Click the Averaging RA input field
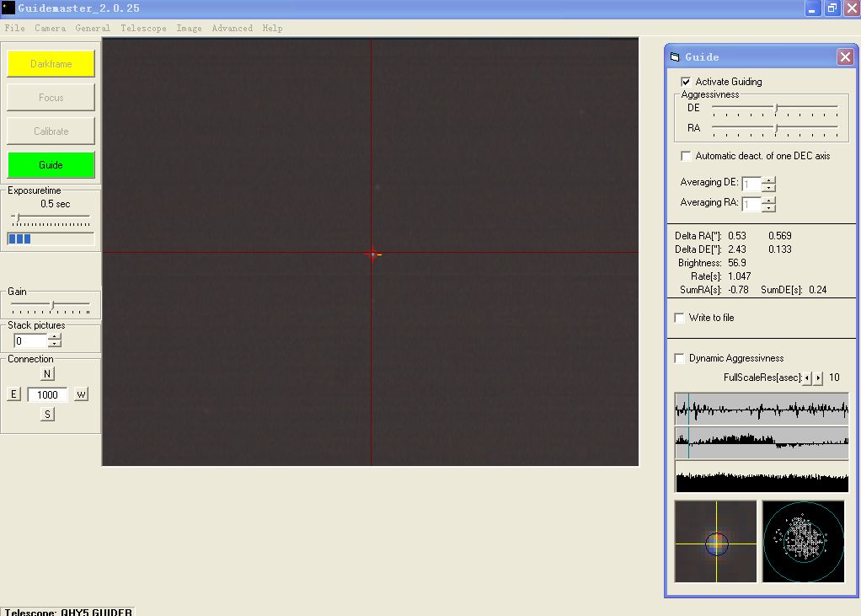861x616 pixels. (751, 204)
